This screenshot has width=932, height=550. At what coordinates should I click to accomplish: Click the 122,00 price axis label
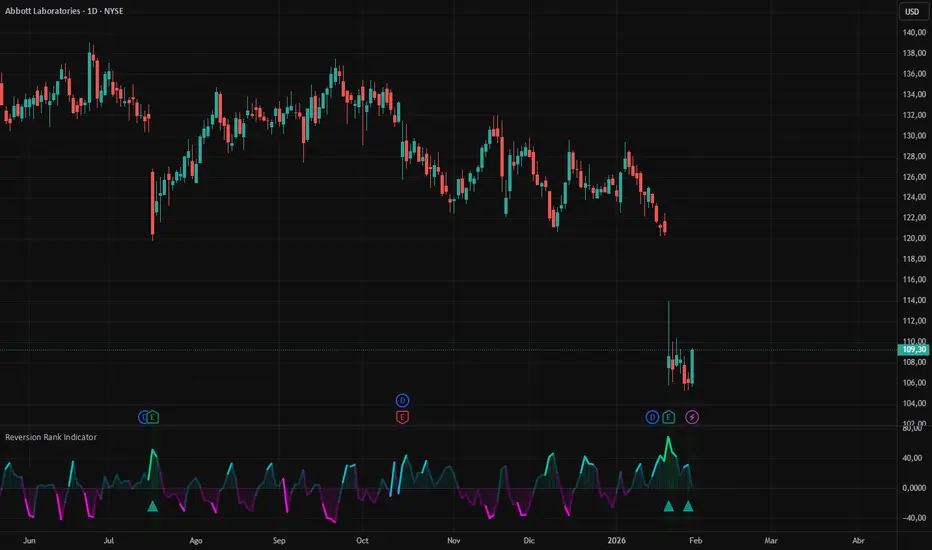coord(914,218)
